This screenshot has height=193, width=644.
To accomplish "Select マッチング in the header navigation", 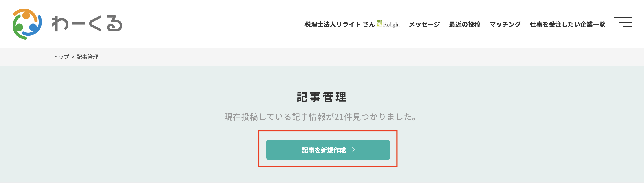I will (x=505, y=24).
